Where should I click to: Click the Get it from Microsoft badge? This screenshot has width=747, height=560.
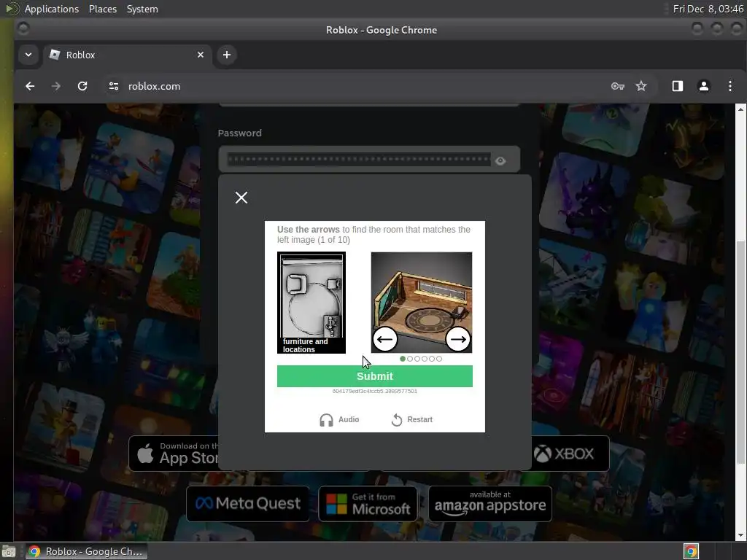click(368, 504)
